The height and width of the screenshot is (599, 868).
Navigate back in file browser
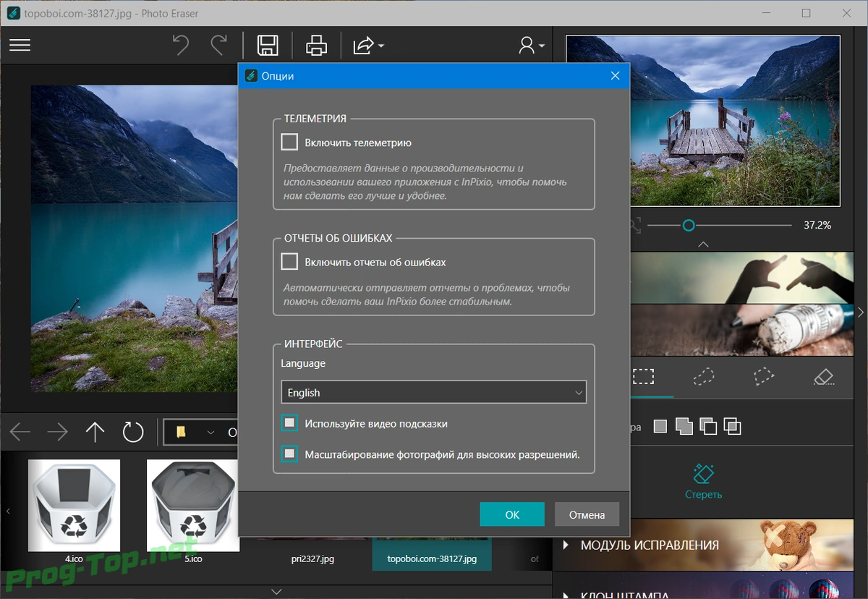point(20,433)
